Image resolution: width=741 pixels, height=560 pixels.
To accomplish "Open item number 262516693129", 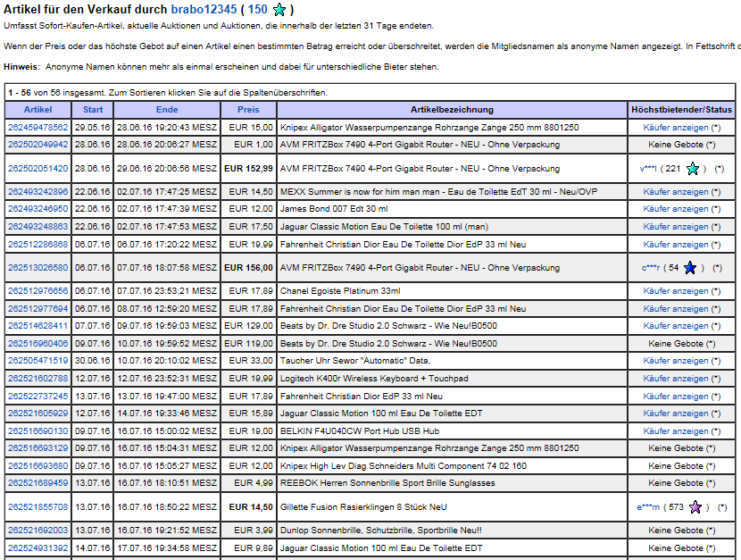I will click(37, 448).
